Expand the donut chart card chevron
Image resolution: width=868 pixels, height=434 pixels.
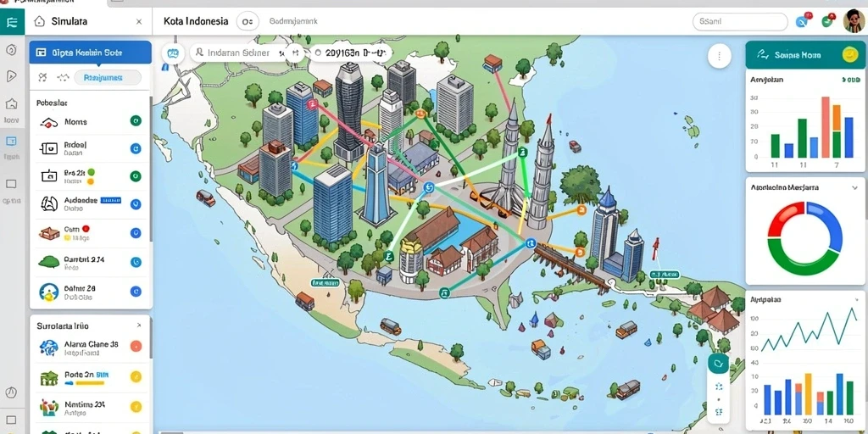(x=854, y=188)
